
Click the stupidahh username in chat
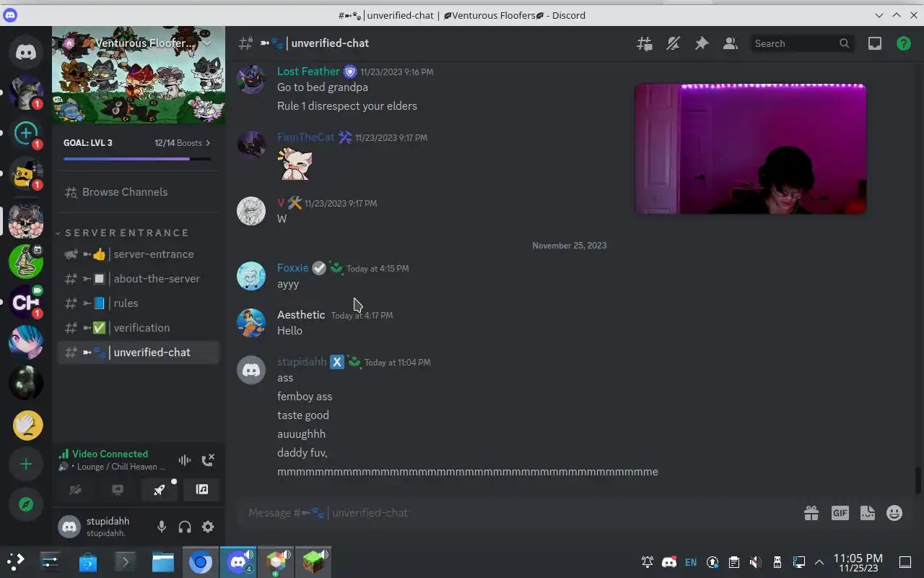(302, 361)
